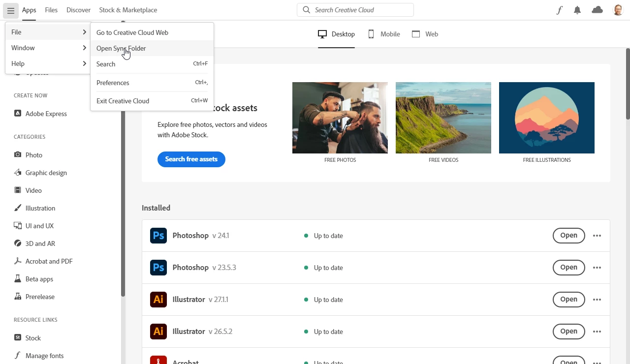This screenshot has width=630, height=364.
Task: Expand the Window submenu
Action: click(48, 48)
